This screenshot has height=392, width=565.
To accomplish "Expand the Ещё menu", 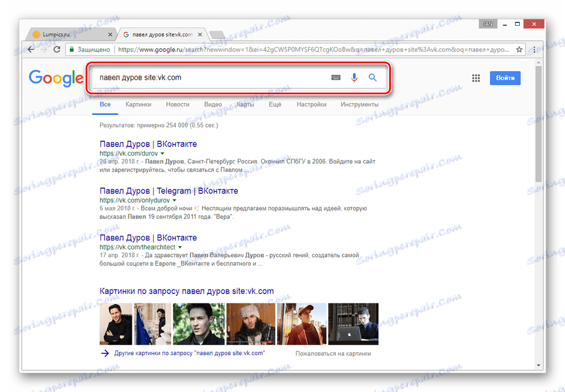I will pyautogui.click(x=275, y=104).
